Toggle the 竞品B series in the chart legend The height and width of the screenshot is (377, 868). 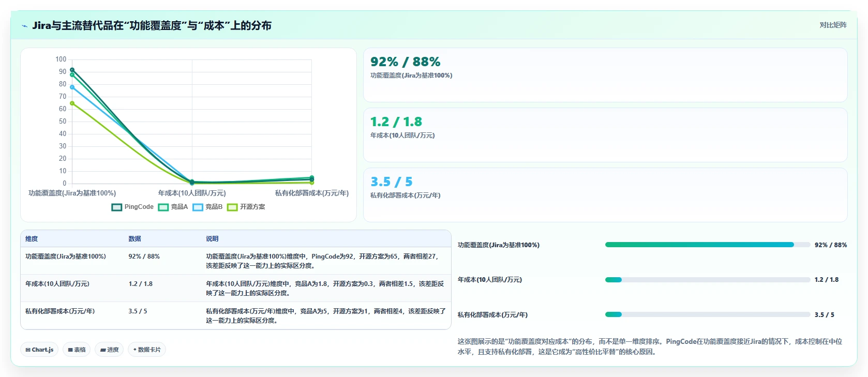[x=207, y=207]
